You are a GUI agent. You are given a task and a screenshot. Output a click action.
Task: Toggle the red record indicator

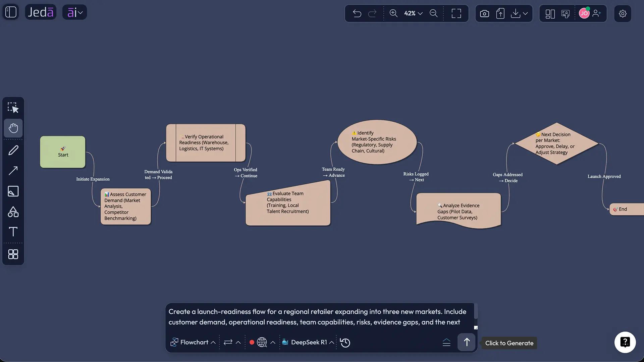(252, 342)
